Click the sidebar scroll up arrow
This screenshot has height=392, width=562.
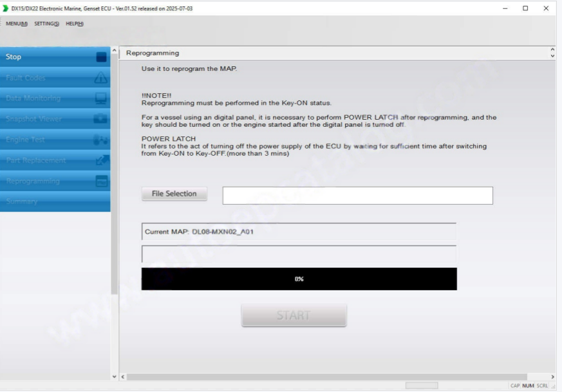tap(115, 51)
